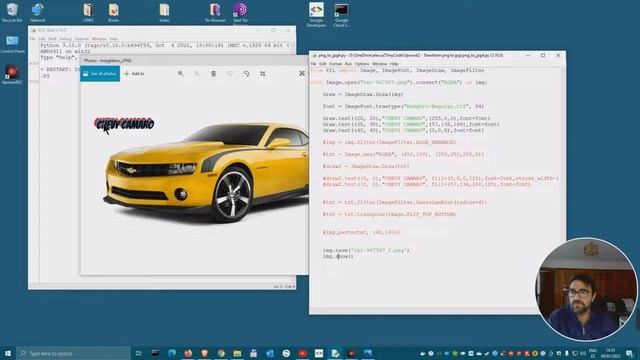Open File Explorer from taskbar
The height and width of the screenshot is (360, 640).
pyautogui.click(x=237, y=353)
